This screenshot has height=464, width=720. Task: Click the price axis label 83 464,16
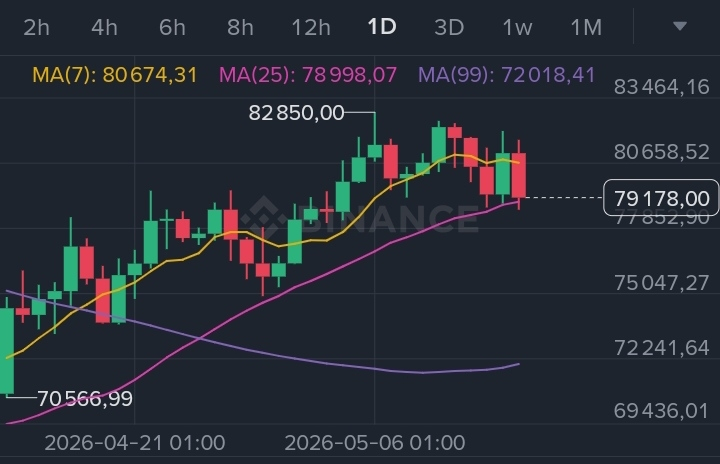(662, 87)
